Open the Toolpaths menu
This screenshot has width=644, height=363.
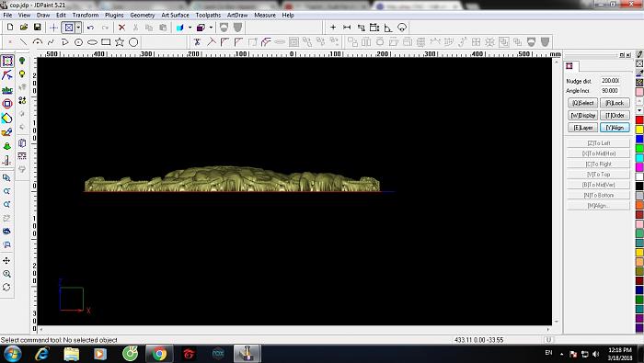(208, 15)
